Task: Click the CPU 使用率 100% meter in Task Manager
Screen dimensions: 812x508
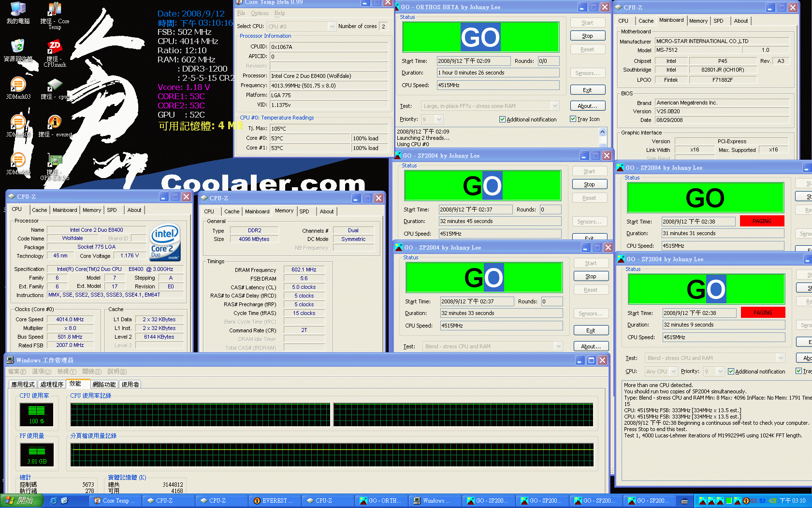Action: click(x=37, y=415)
